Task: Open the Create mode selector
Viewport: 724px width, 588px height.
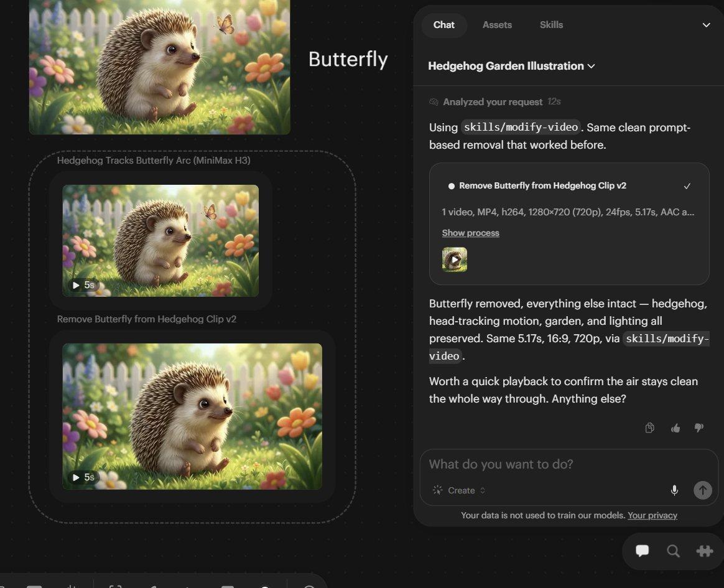Action: (458, 490)
